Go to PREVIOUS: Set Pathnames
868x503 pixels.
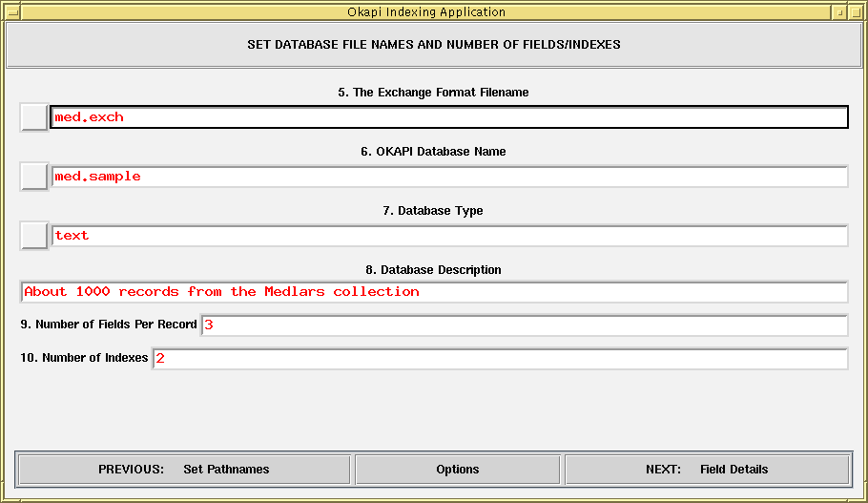coord(184,470)
